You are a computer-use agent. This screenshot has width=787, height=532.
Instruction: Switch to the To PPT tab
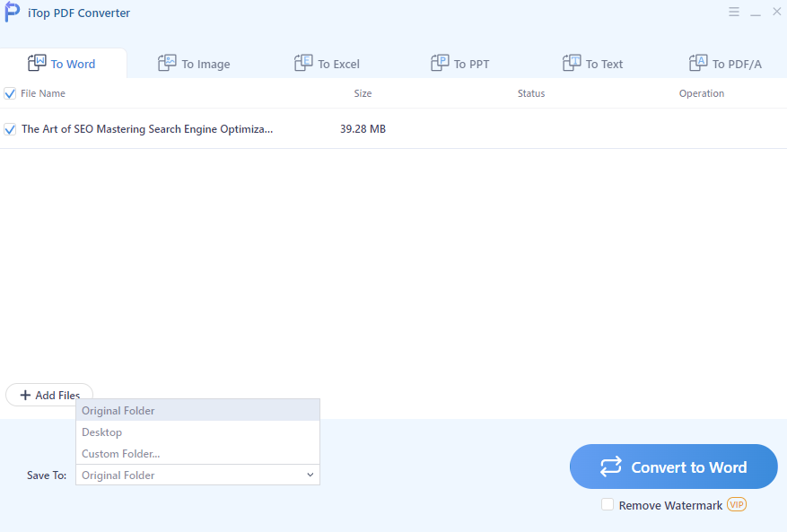(460, 64)
